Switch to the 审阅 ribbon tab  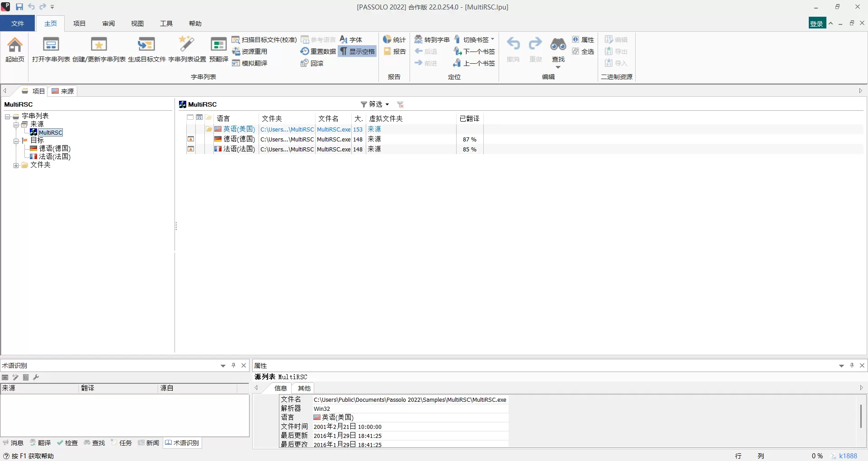tap(108, 24)
